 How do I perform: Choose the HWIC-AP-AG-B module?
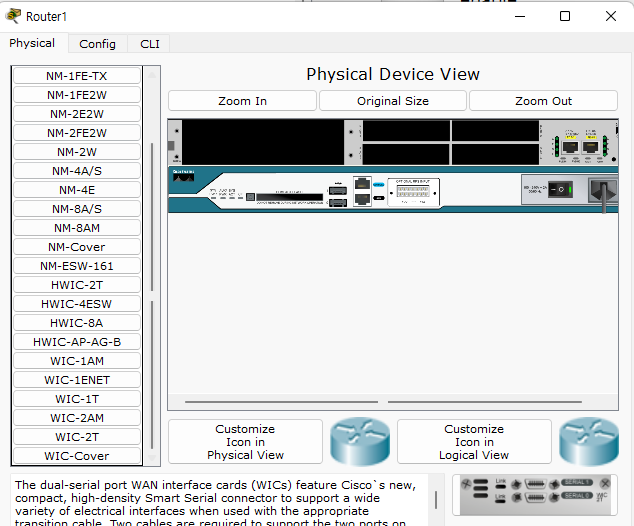click(x=77, y=342)
